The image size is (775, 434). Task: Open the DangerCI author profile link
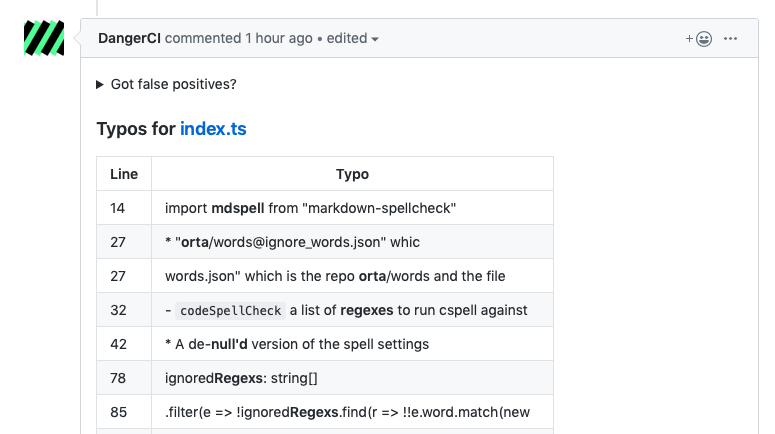pyautogui.click(x=129, y=39)
